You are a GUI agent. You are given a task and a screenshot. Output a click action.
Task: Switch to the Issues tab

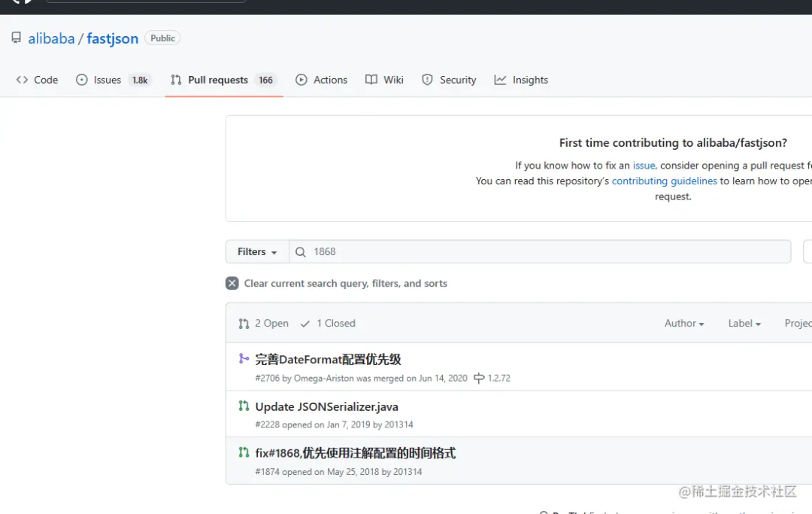click(x=114, y=80)
